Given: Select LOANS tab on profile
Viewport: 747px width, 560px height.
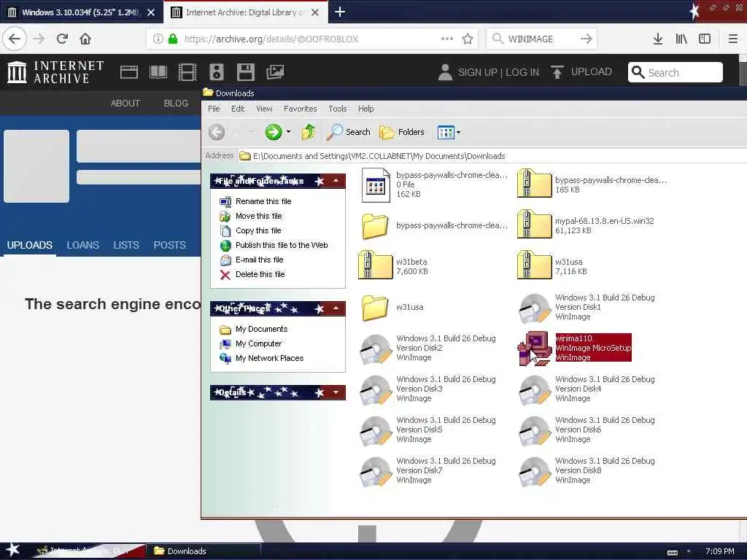Looking at the screenshot, I should click(83, 245).
